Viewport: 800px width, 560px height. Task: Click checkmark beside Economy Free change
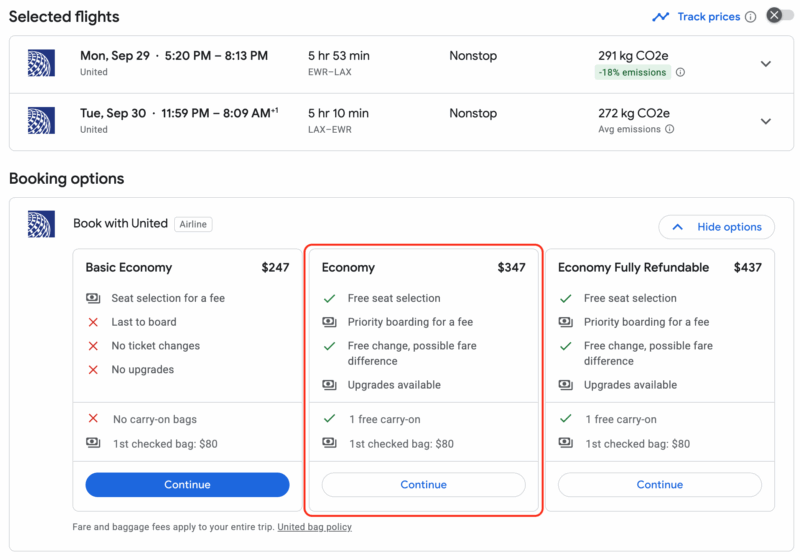point(330,346)
